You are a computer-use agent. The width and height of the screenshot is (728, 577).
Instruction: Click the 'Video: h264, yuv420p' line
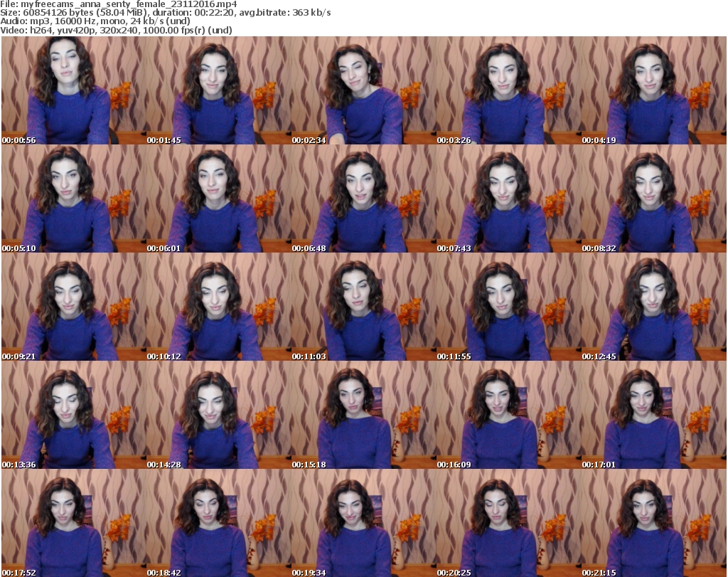click(x=116, y=30)
